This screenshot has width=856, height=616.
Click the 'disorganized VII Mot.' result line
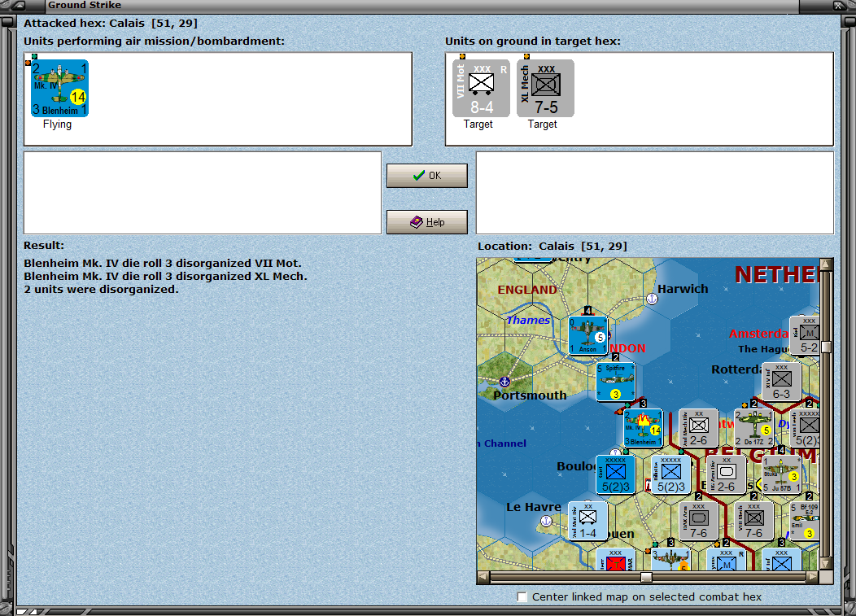[163, 263]
